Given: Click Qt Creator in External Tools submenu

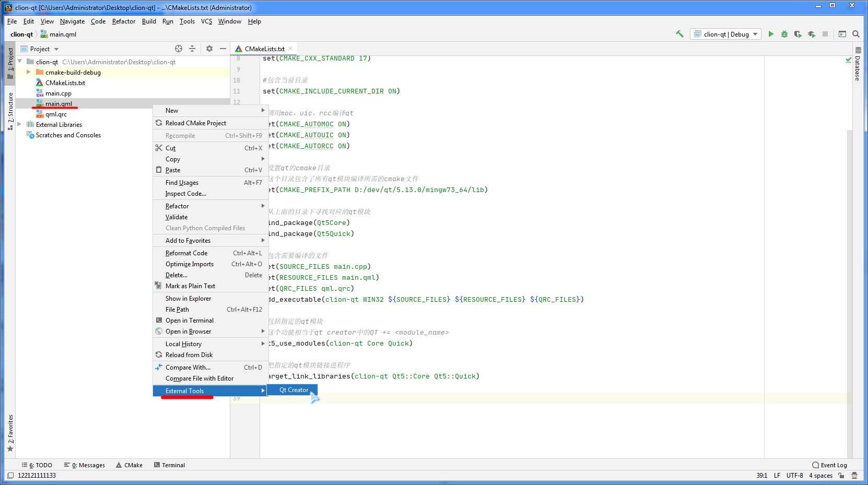Looking at the screenshot, I should coord(292,390).
